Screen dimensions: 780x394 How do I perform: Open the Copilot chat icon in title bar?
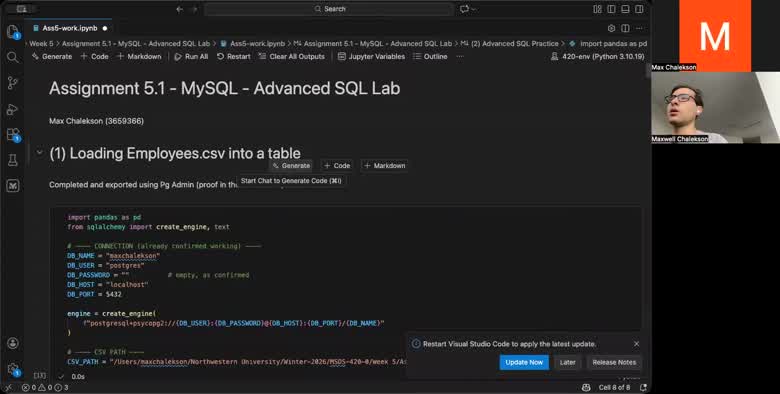pyautogui.click(x=465, y=9)
